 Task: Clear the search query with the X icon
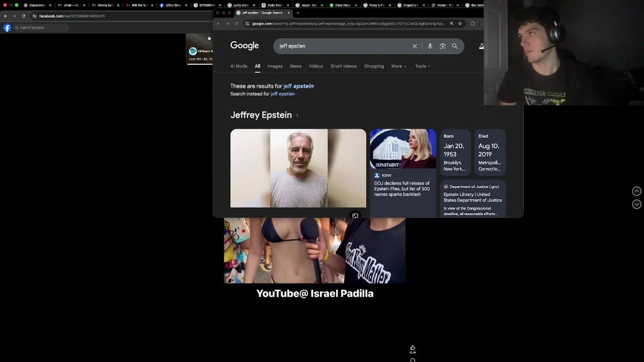(x=415, y=46)
